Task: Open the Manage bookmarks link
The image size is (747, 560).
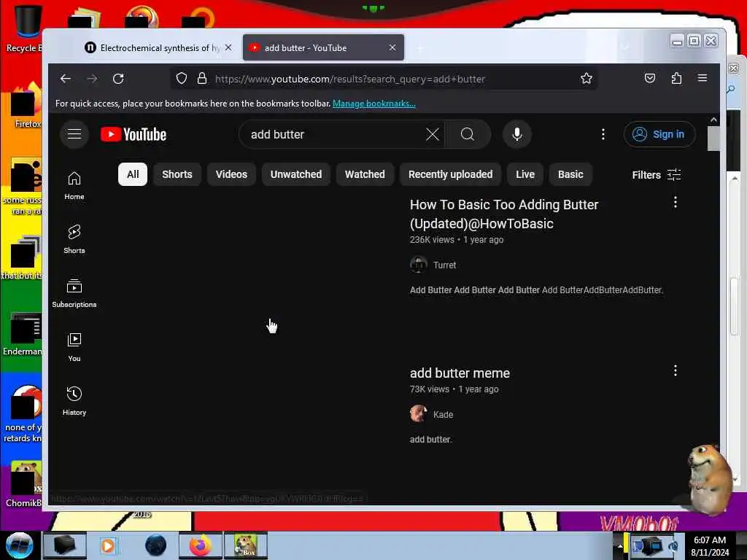Action: click(374, 104)
